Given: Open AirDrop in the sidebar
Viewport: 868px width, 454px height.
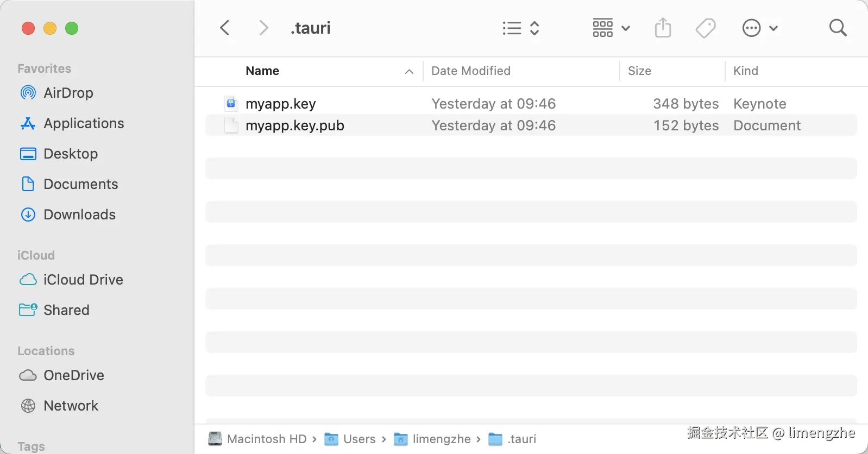Looking at the screenshot, I should click(x=68, y=93).
